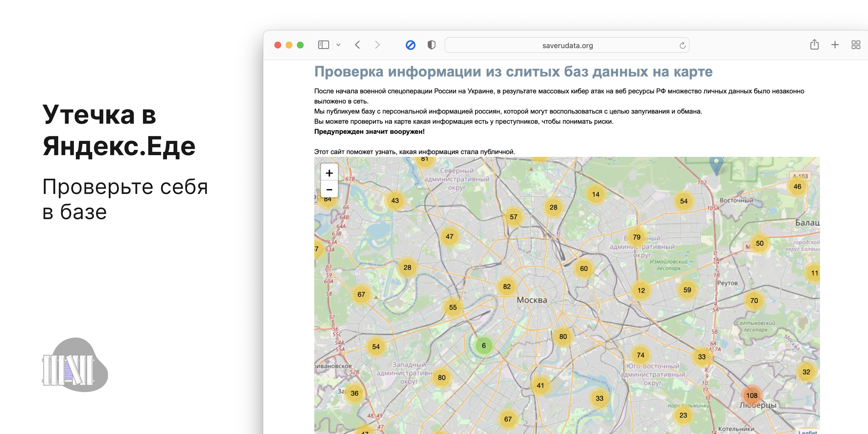
Task: Click the orange 108 cluster near Люберцы
Action: tap(751, 395)
